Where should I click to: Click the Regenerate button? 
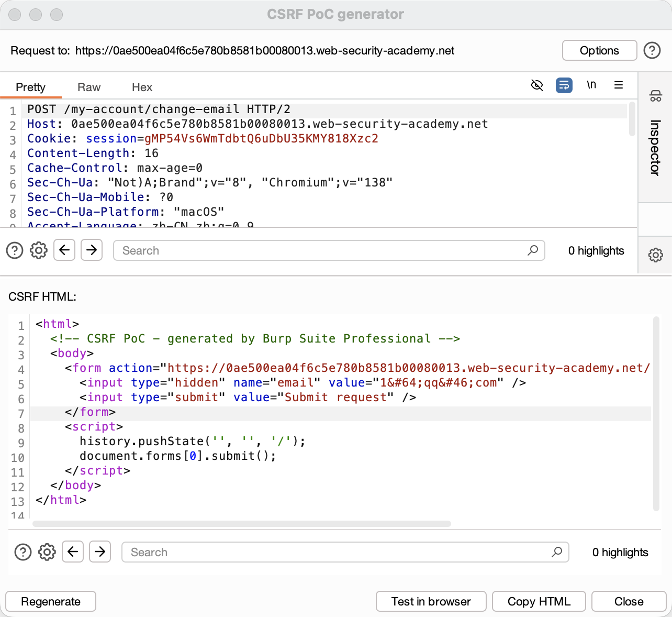click(51, 601)
